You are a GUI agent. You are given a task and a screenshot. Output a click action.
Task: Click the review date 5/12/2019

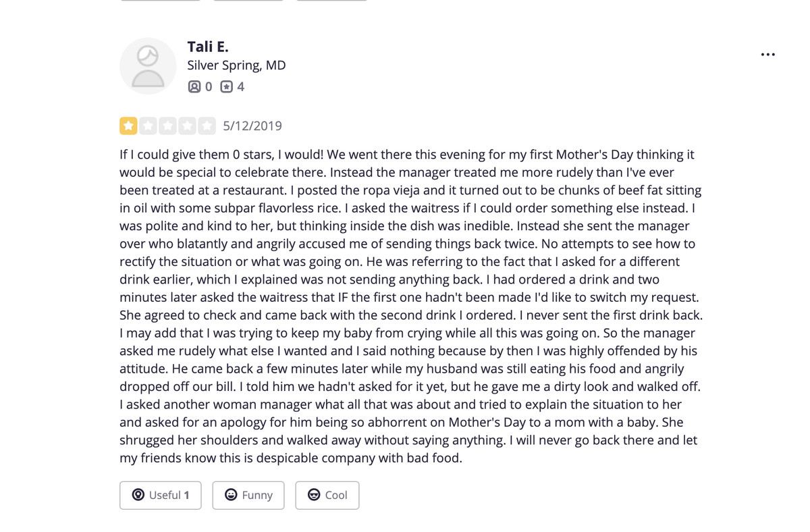coord(252,126)
